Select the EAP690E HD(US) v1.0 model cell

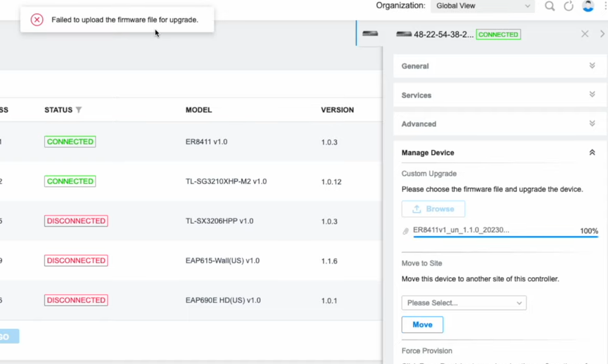pos(223,300)
